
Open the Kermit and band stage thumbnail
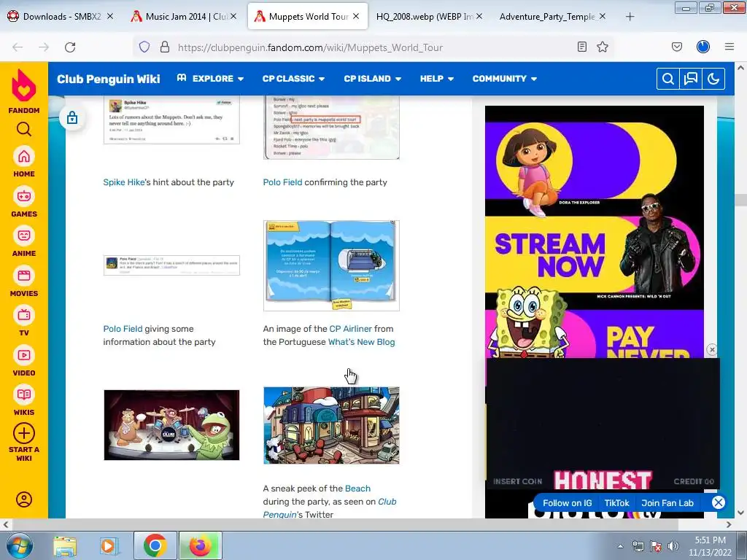click(171, 425)
